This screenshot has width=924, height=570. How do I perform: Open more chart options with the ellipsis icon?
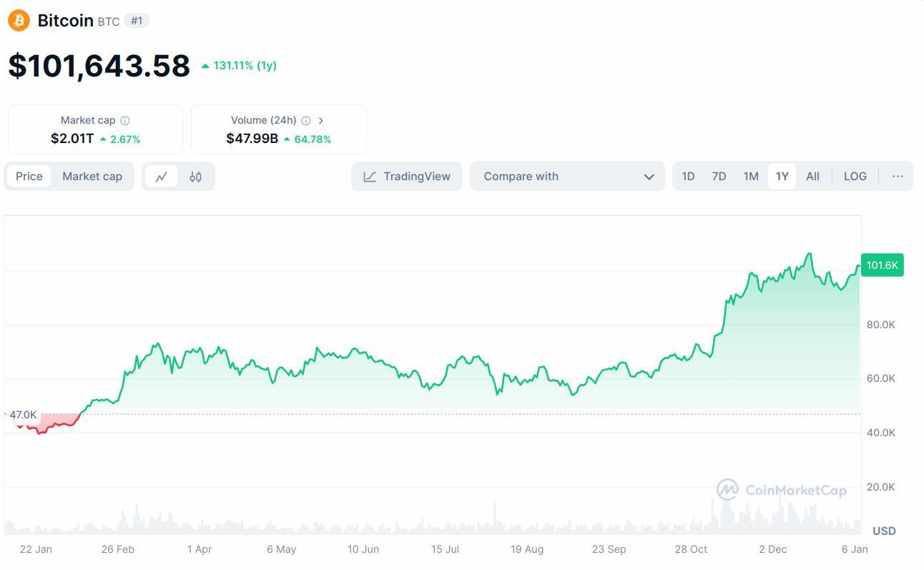[x=897, y=176]
